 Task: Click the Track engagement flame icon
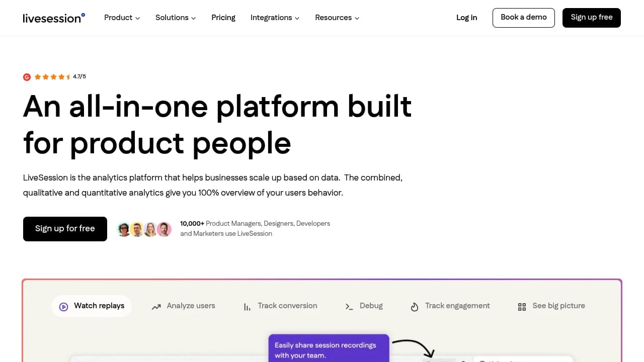(x=415, y=307)
